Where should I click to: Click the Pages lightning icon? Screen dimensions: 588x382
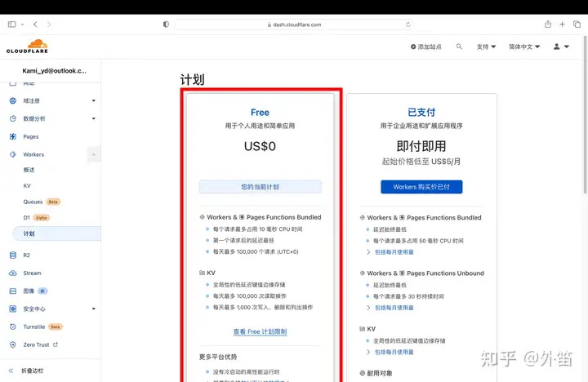(x=13, y=136)
